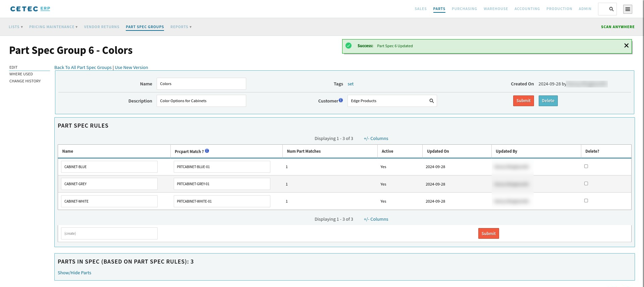Screen dimensions: 644x287
Task: Expand the Pricing Maintenance dropdown
Action: click(53, 27)
